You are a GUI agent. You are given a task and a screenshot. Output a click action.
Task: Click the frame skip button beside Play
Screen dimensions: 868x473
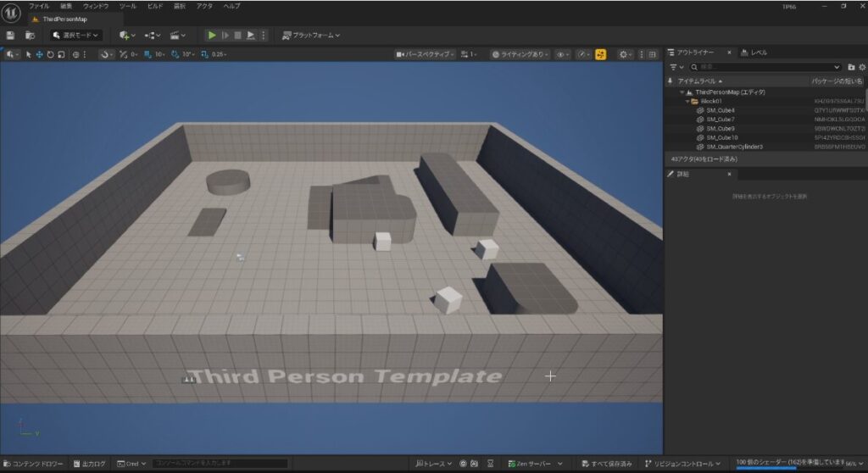(225, 36)
